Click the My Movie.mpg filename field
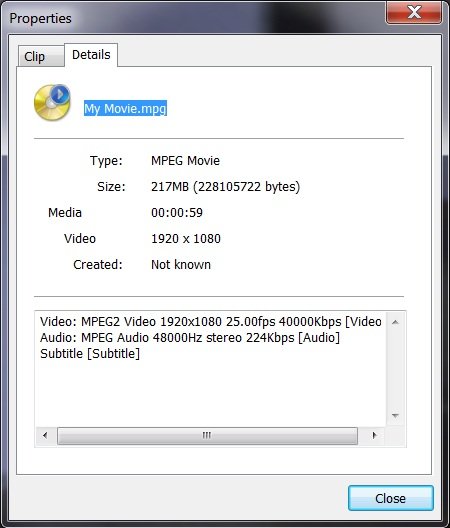Viewport: 450px width, 528px height. click(x=125, y=108)
